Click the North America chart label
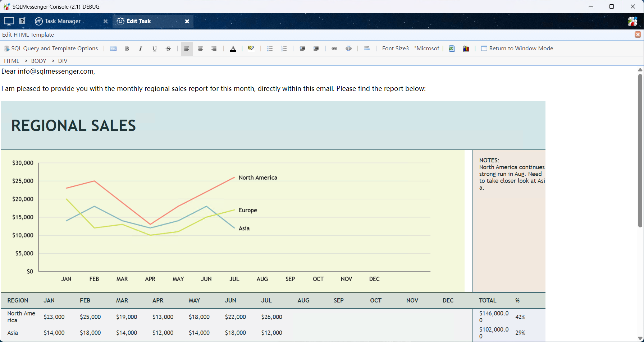The height and width of the screenshot is (342, 644). click(258, 177)
